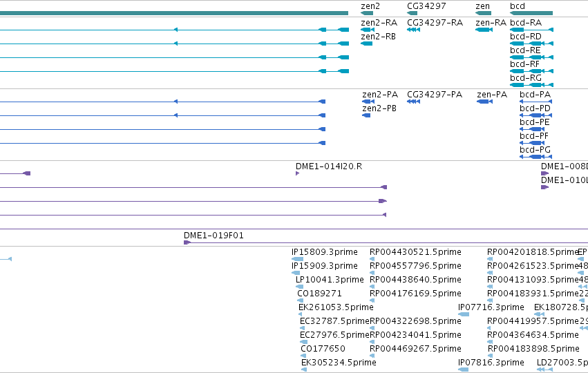Click the DME1-014I20.R small arrow glyph
This screenshot has width=588, height=373.
point(297,173)
